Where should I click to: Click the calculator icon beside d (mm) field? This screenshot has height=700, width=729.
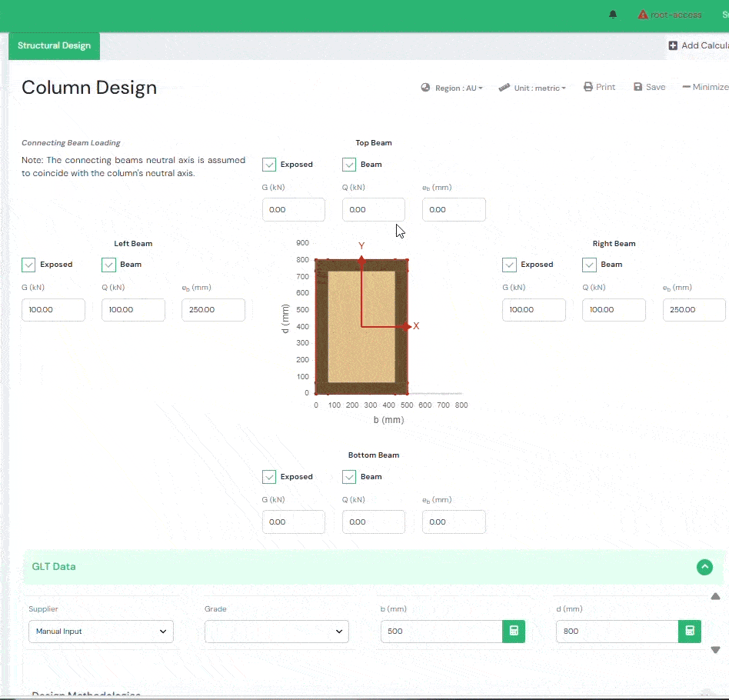point(689,632)
